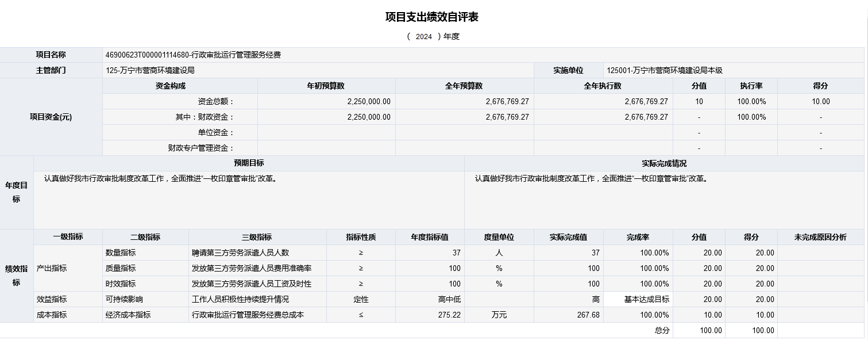Select the 2024 year field
Image resolution: width=868 pixels, height=340 pixels.
(x=424, y=37)
